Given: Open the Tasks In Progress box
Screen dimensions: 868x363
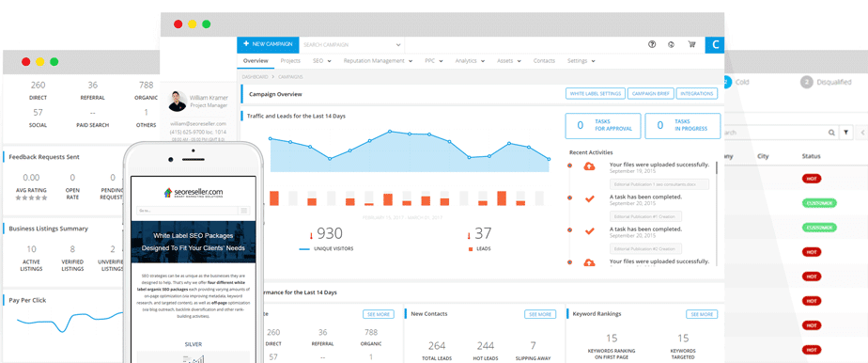Looking at the screenshot, I should coord(683,126).
